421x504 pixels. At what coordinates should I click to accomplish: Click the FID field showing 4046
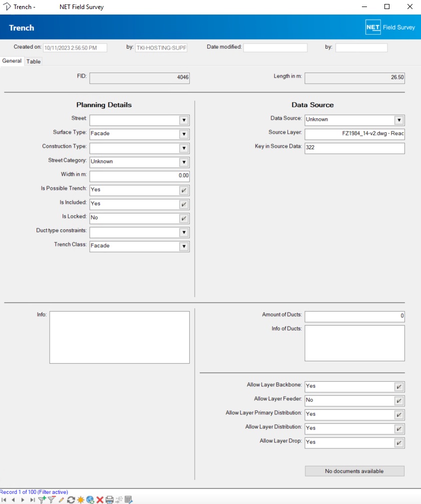click(x=139, y=78)
